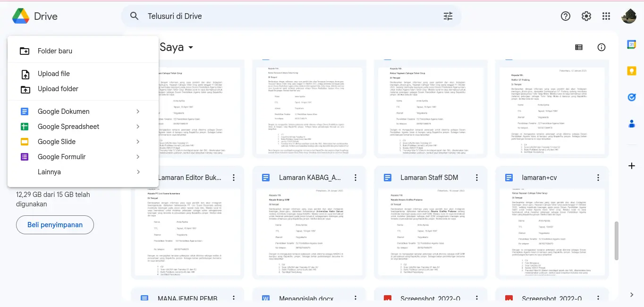
Task: Create new Google Dokumen
Action: click(x=83, y=111)
